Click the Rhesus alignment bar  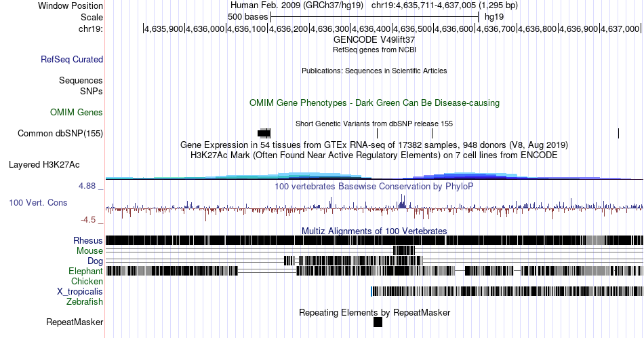[375, 240]
